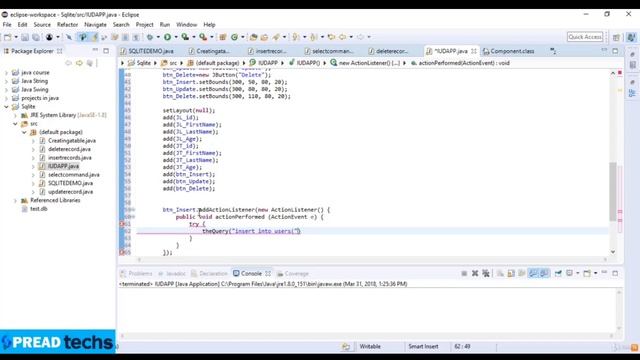Image resolution: width=640 pixels, height=360 pixels.
Task: Open the Source menu
Action: click(x=42, y=25)
